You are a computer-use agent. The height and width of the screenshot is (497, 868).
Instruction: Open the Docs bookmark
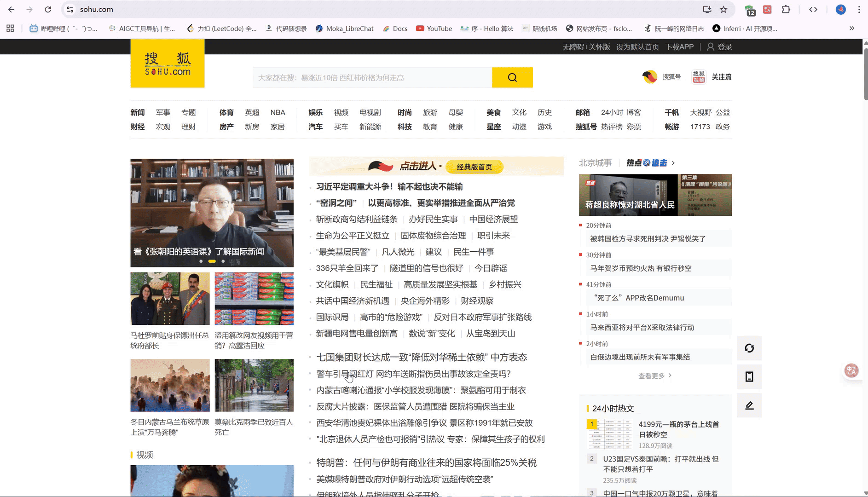click(395, 29)
